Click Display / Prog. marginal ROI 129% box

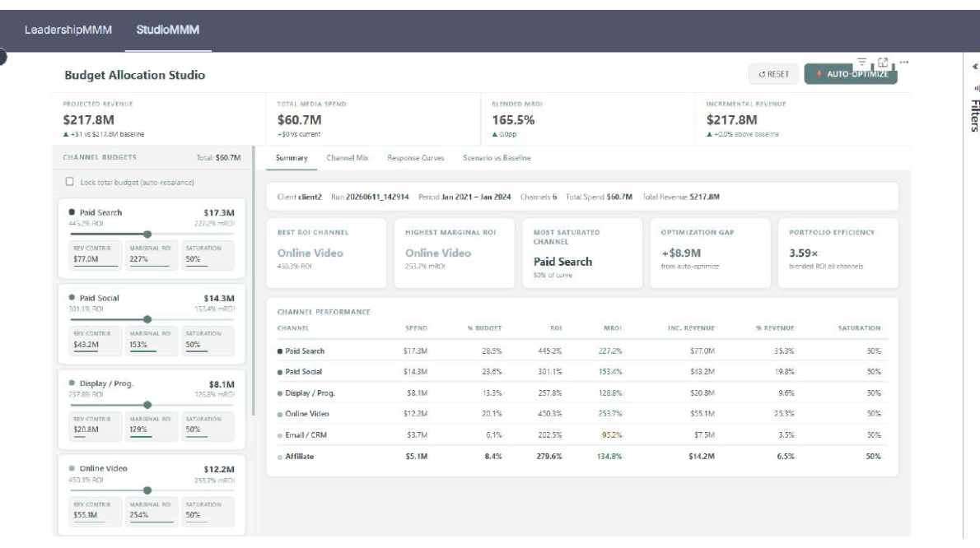[152, 425]
